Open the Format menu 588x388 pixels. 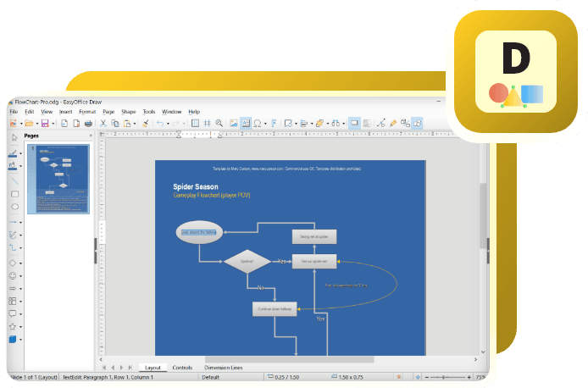[87, 112]
